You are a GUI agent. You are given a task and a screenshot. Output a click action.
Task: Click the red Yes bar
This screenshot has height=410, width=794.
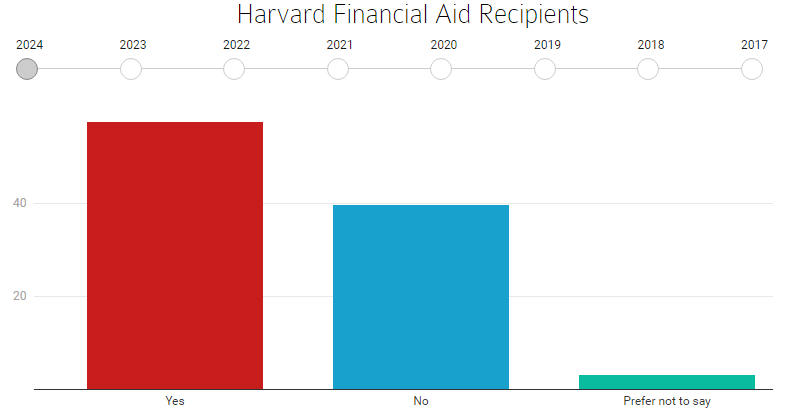click(175, 255)
